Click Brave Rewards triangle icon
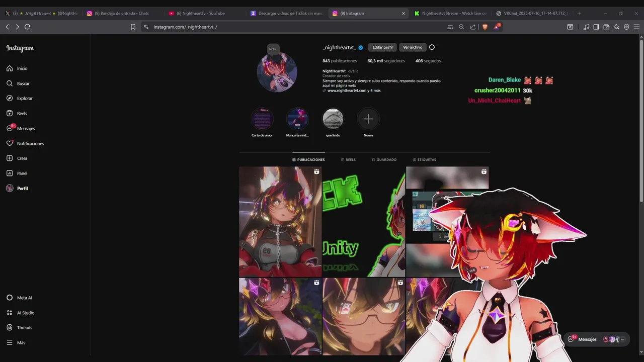 (497, 27)
